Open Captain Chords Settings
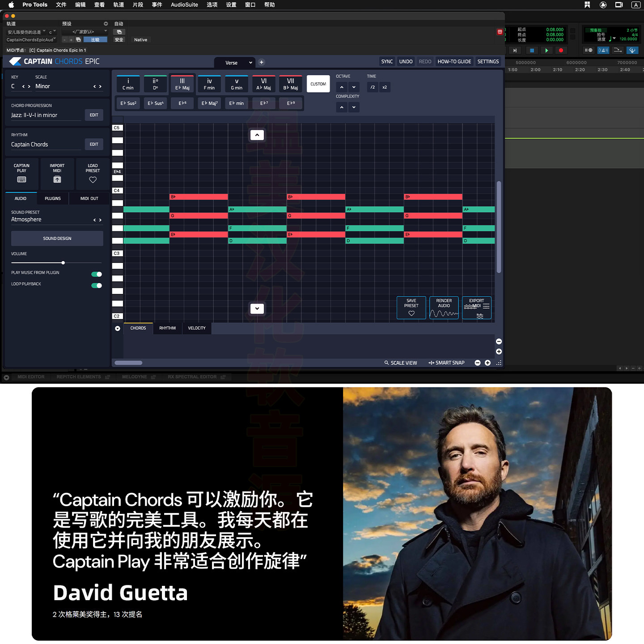This screenshot has width=644, height=644. pyautogui.click(x=488, y=62)
